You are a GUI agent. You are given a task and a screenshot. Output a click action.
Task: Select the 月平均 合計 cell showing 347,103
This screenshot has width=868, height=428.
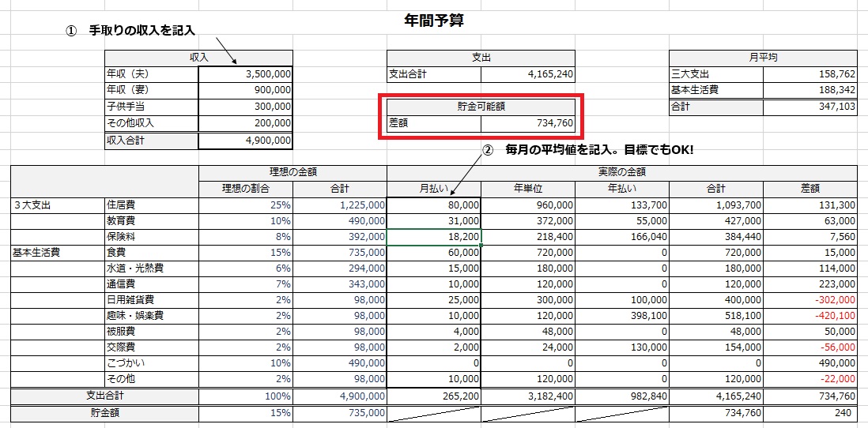810,107
